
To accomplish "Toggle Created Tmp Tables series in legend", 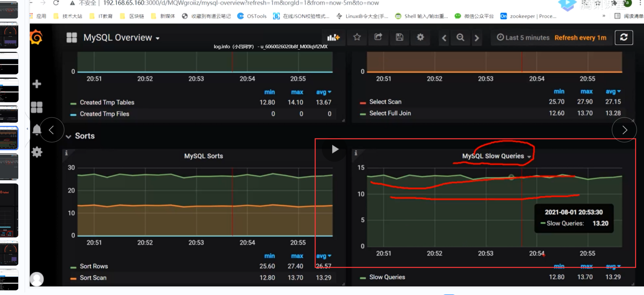I will pos(107,102).
